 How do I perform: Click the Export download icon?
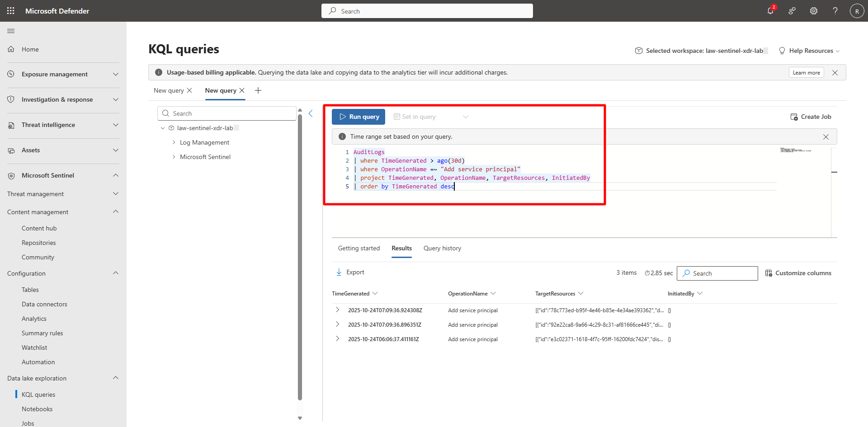point(339,272)
